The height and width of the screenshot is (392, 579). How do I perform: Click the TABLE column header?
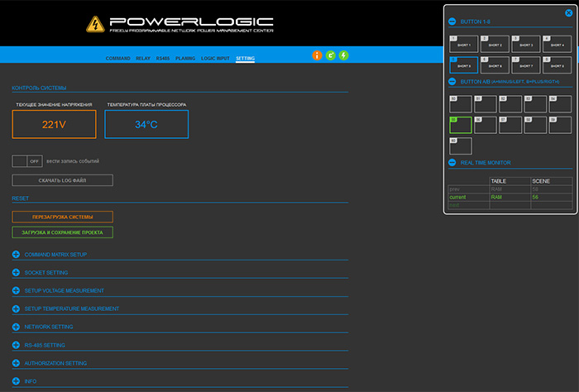[x=510, y=181]
